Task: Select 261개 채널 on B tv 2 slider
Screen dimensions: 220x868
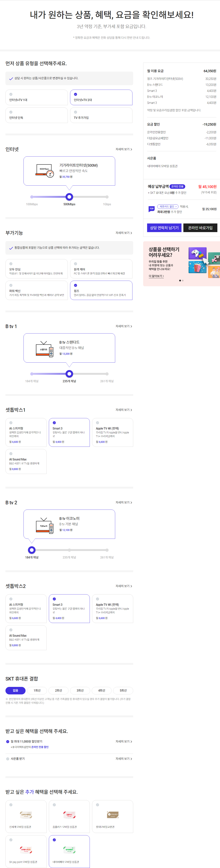Action: click(x=107, y=550)
